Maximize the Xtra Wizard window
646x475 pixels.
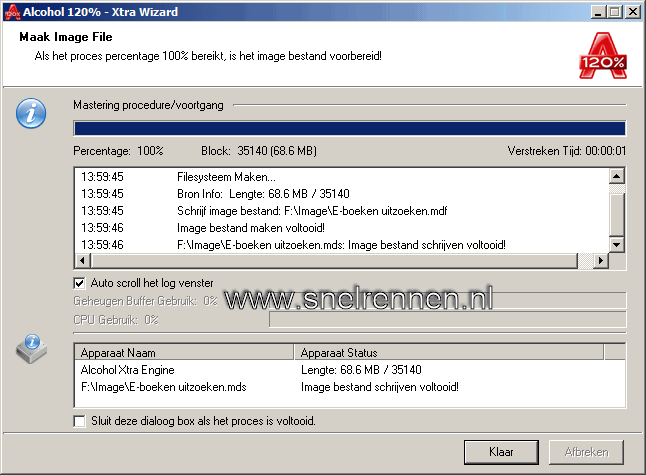pyautogui.click(x=615, y=12)
